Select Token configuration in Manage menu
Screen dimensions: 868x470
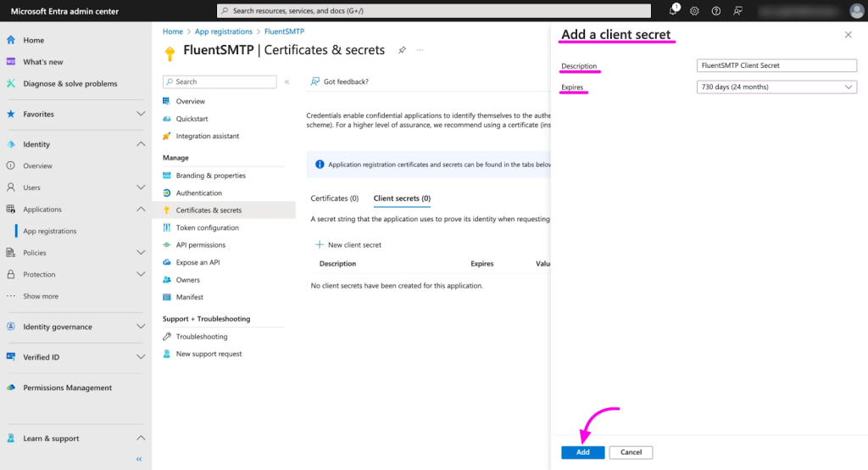207,227
